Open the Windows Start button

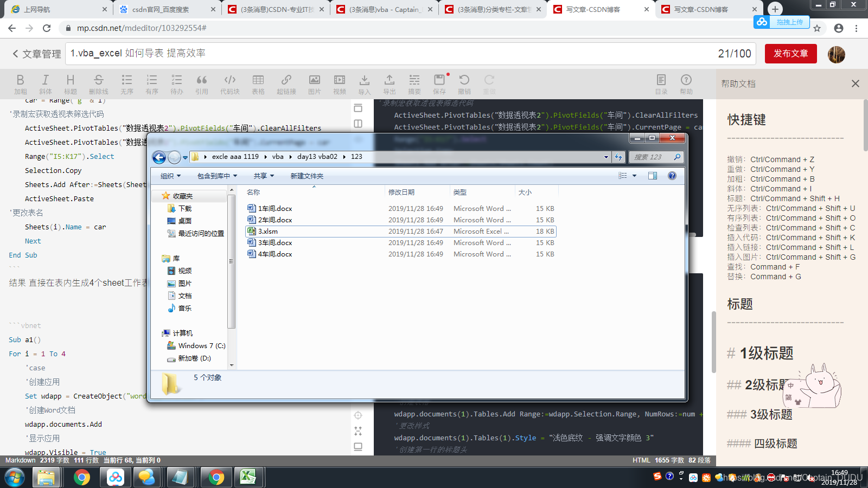pos(15,478)
